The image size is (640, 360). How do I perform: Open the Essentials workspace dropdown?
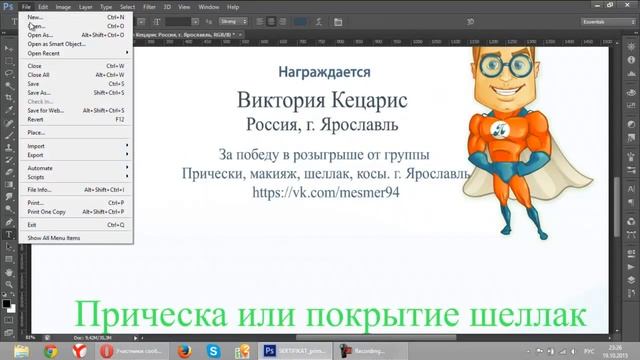point(609,22)
